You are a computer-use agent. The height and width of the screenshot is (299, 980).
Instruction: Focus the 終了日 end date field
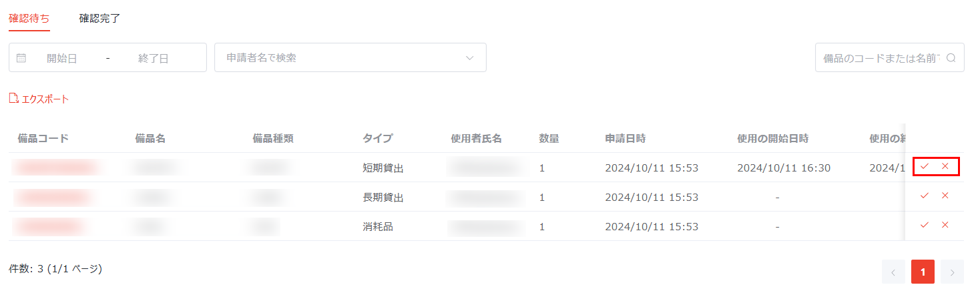pyautogui.click(x=154, y=58)
